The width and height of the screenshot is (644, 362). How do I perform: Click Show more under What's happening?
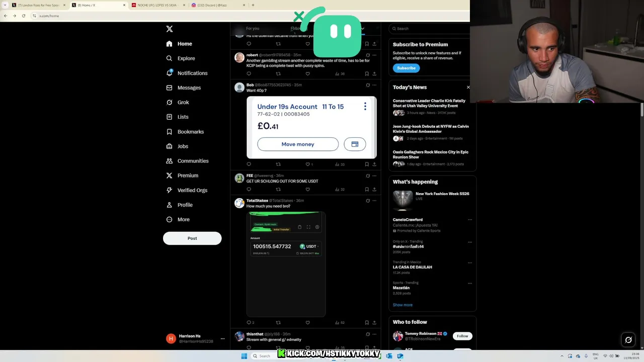pyautogui.click(x=403, y=305)
